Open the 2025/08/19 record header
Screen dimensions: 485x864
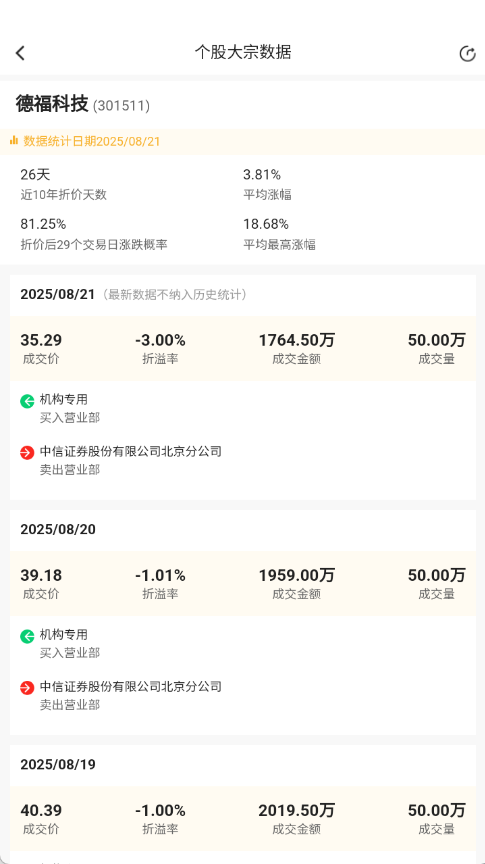pos(242,765)
